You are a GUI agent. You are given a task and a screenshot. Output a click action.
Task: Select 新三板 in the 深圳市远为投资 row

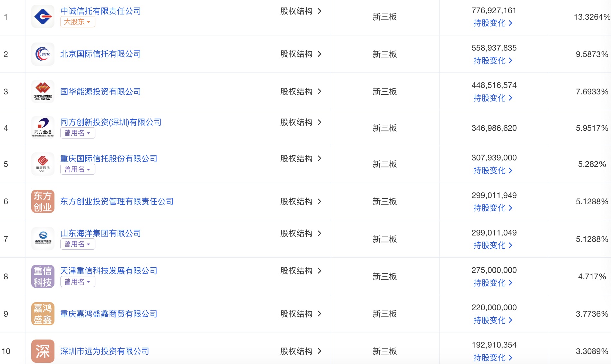pyautogui.click(x=385, y=351)
